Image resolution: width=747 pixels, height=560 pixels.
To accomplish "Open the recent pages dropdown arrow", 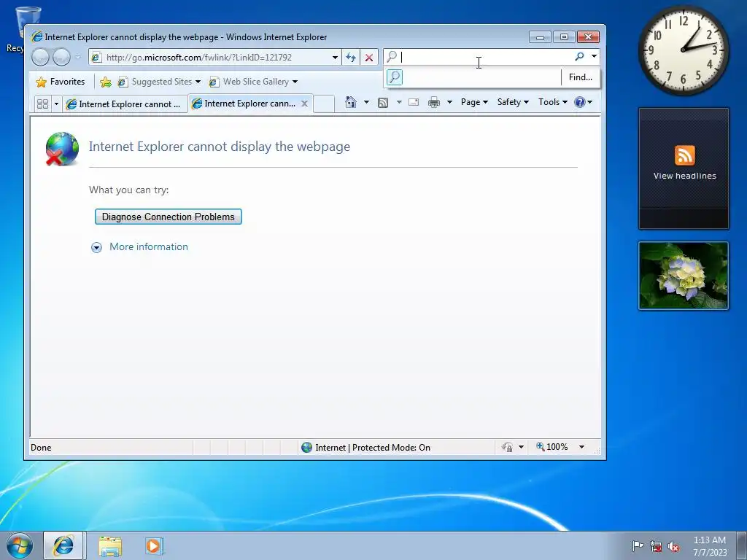I will pyautogui.click(x=77, y=58).
